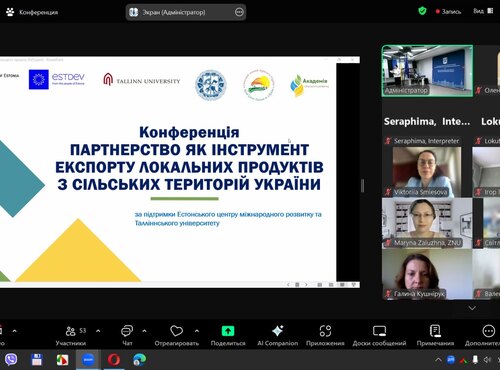Show hidden system tray icons

(438, 360)
